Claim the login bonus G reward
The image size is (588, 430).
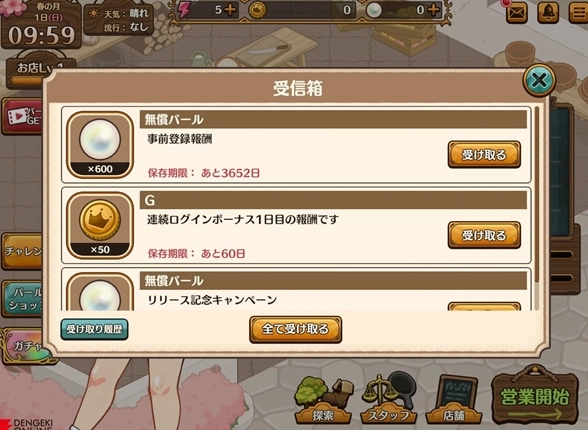pyautogui.click(x=484, y=235)
